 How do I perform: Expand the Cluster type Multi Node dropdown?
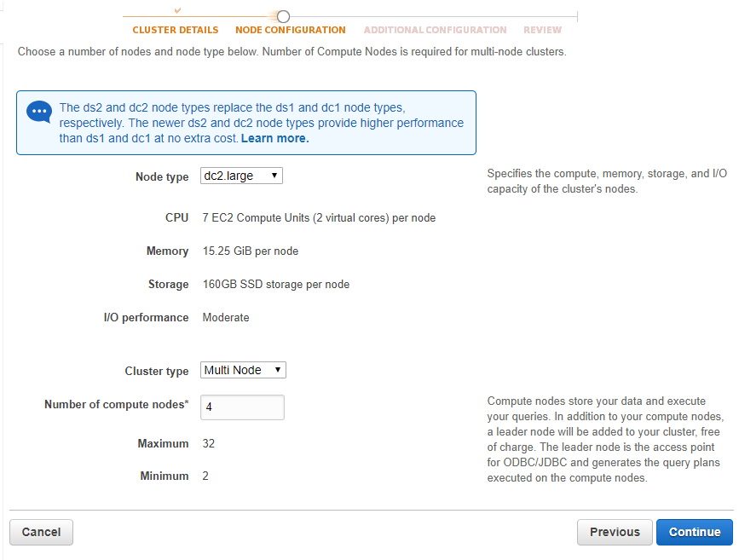(243, 370)
